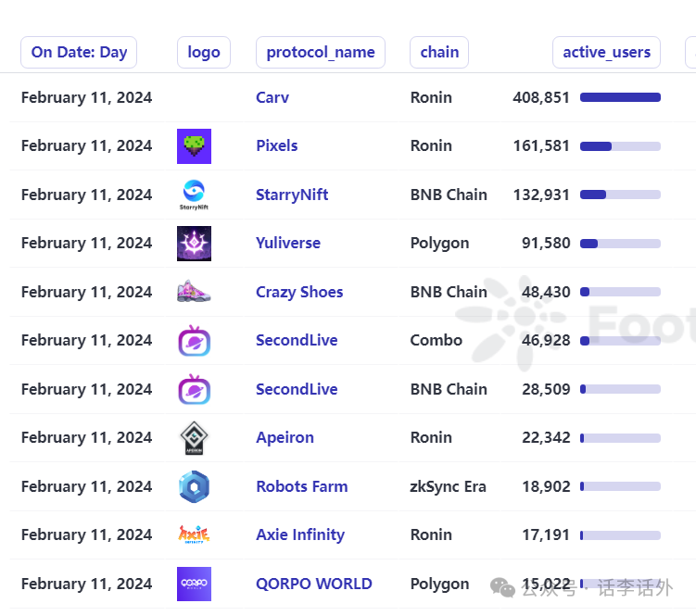Image resolution: width=696 pixels, height=616 pixels.
Task: Click Pixels' active users bar
Action: 620,146
